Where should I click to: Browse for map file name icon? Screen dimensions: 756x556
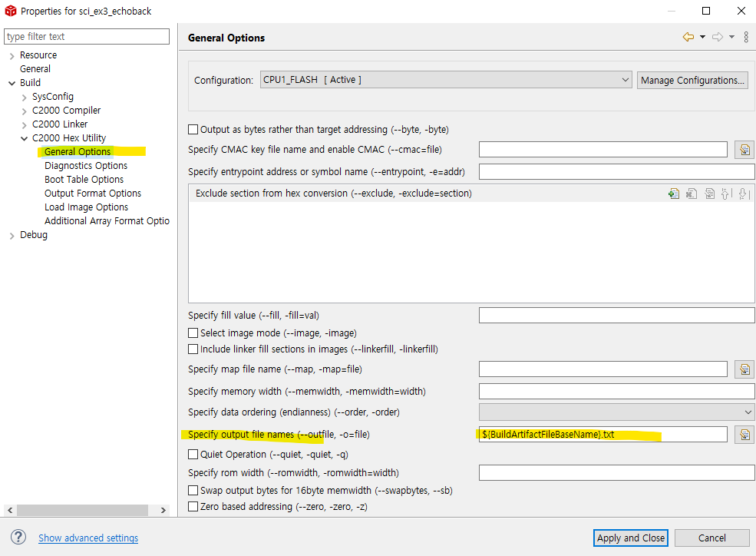pos(744,369)
